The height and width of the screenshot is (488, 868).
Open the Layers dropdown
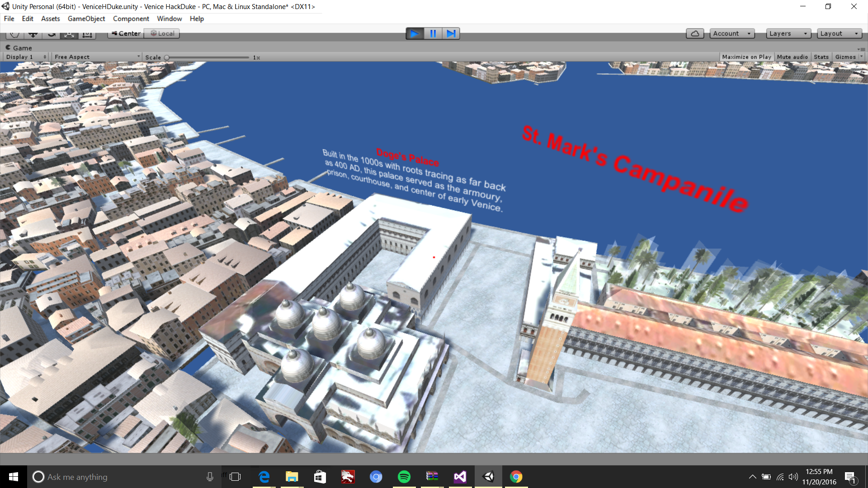pyautogui.click(x=788, y=33)
